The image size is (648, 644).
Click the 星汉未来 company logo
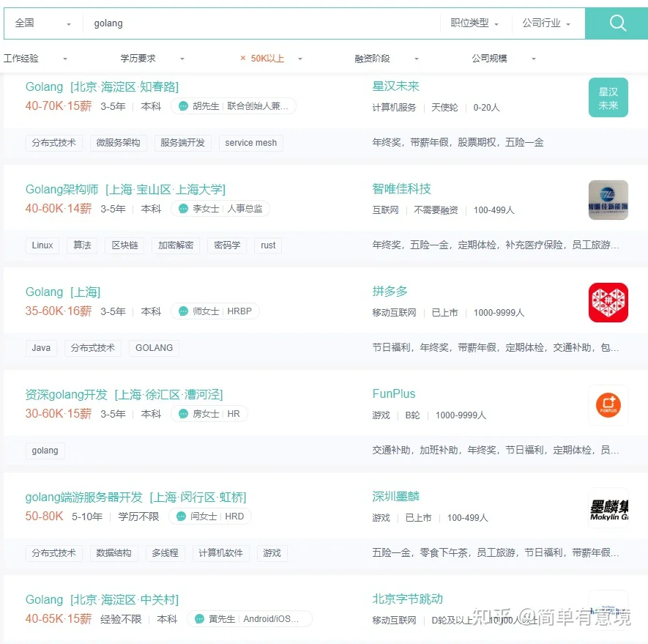click(x=608, y=97)
